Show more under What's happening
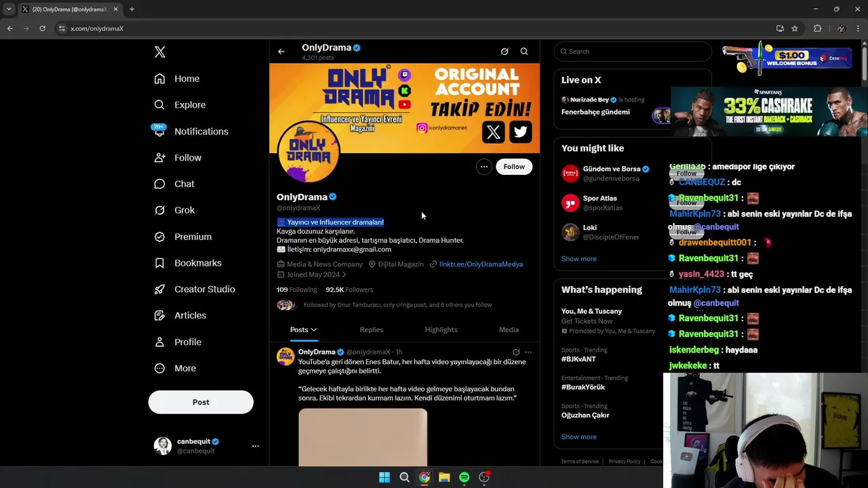This screenshot has width=868, height=488. tap(579, 437)
